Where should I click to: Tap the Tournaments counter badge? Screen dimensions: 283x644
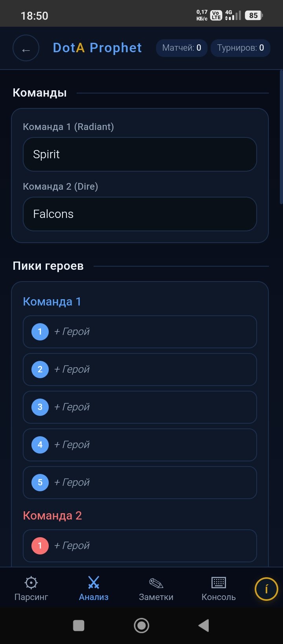pos(241,48)
